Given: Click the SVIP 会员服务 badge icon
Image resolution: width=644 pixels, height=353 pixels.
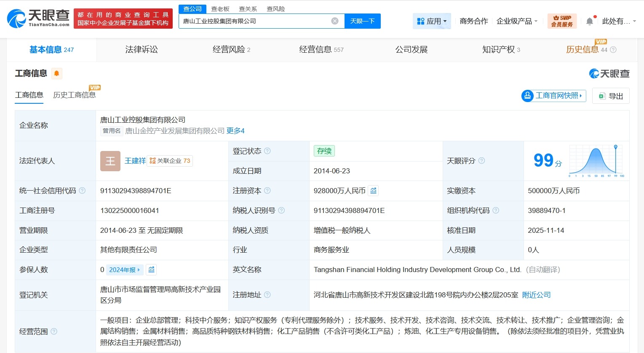Looking at the screenshot, I should point(562,20).
